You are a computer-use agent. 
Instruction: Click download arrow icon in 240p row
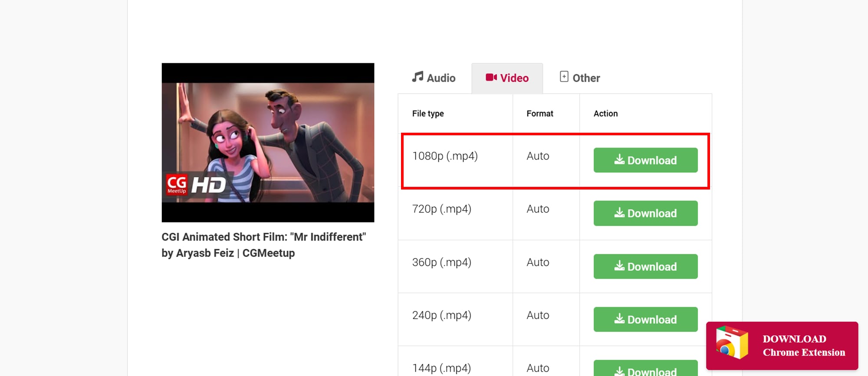click(x=619, y=319)
